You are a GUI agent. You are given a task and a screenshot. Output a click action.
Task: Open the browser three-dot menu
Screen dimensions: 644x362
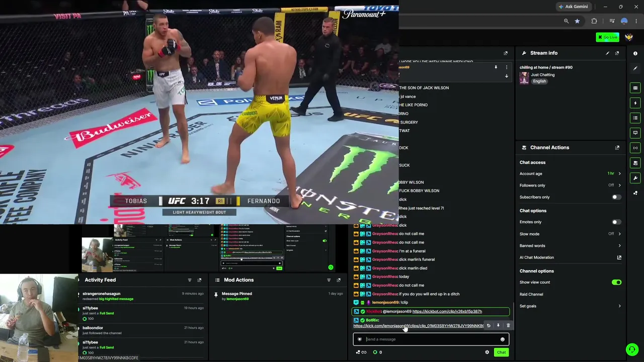(636, 21)
